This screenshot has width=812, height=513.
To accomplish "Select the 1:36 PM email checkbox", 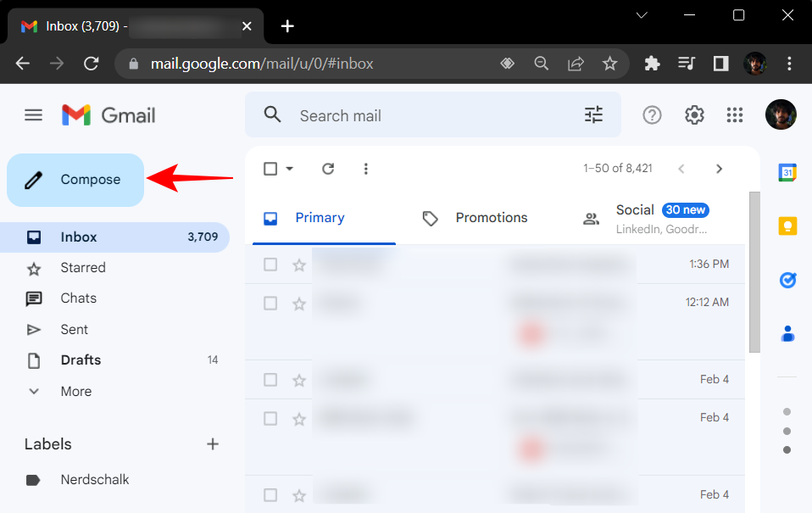I will [x=270, y=265].
